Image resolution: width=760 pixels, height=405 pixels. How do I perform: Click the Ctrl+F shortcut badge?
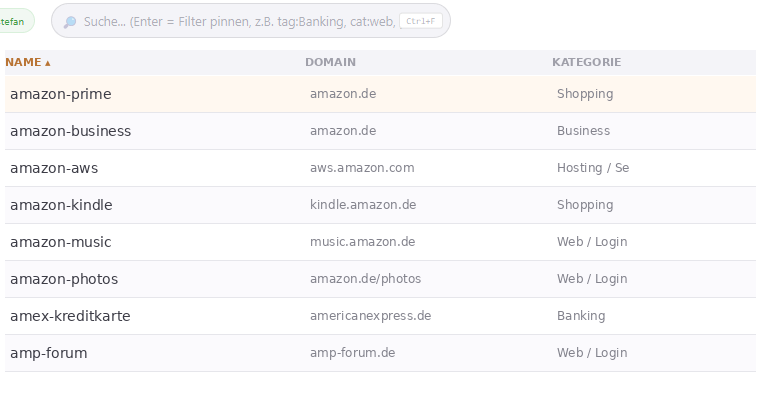pos(421,21)
